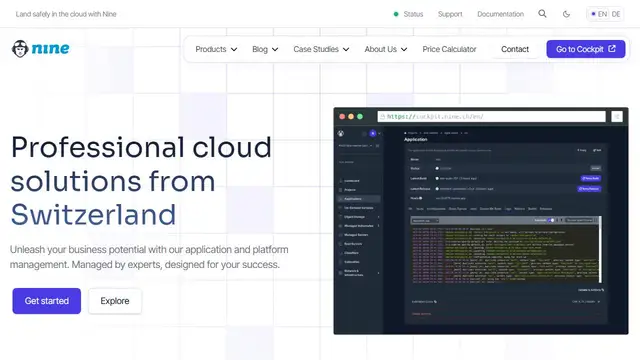
Task: Expand the Blog menu
Action: pos(265,49)
